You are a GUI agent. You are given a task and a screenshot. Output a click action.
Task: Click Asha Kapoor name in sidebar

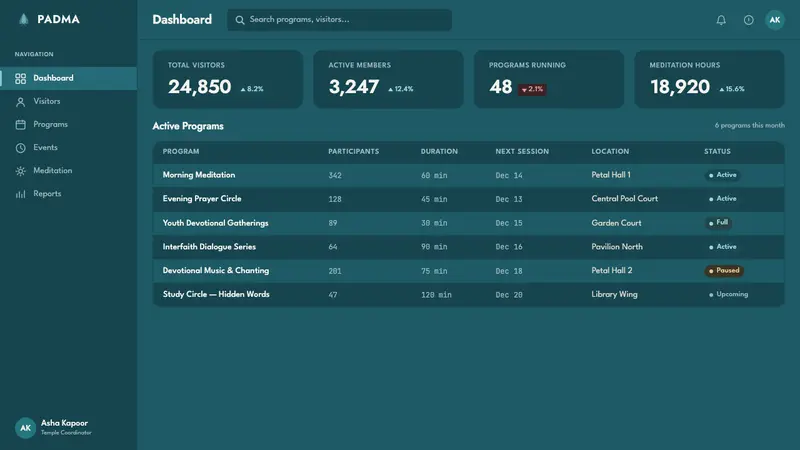tap(64, 423)
